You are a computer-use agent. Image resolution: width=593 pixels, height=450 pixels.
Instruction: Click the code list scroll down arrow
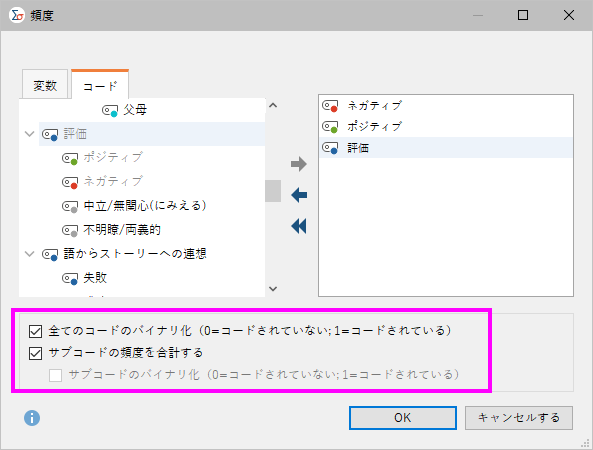coord(273,289)
